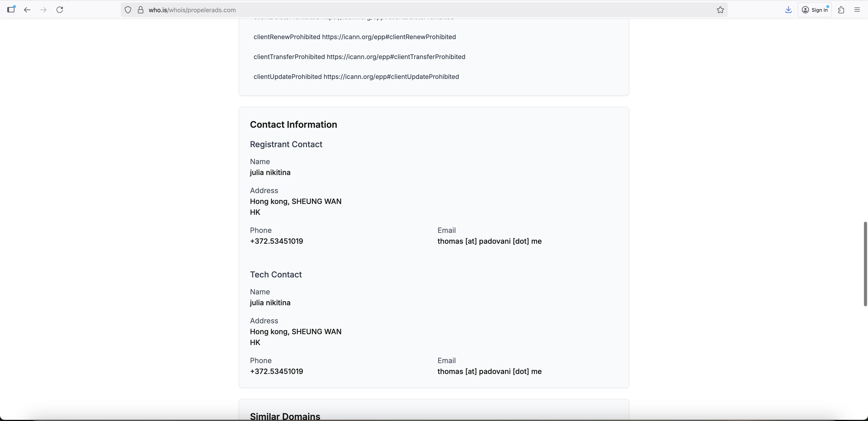Screen dimensions: 868x421
Task: Open the browser hamburger menu
Action: pos(857,10)
